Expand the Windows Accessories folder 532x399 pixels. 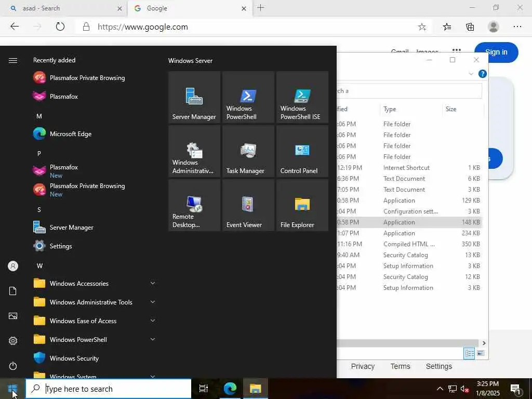point(95,283)
